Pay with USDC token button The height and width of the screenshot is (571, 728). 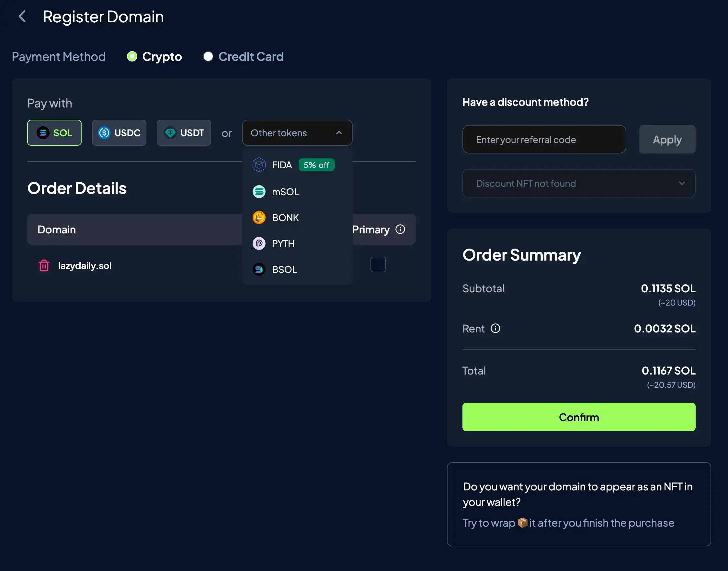coord(119,133)
